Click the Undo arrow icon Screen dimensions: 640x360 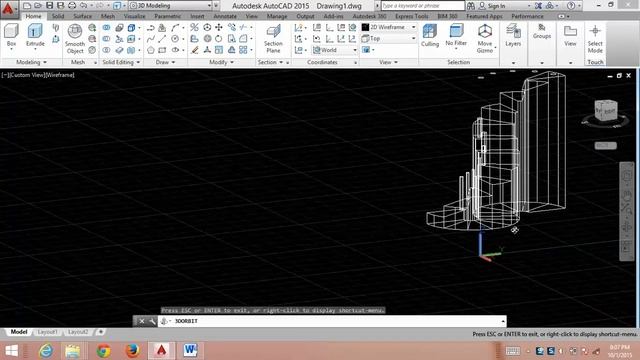tap(84, 5)
